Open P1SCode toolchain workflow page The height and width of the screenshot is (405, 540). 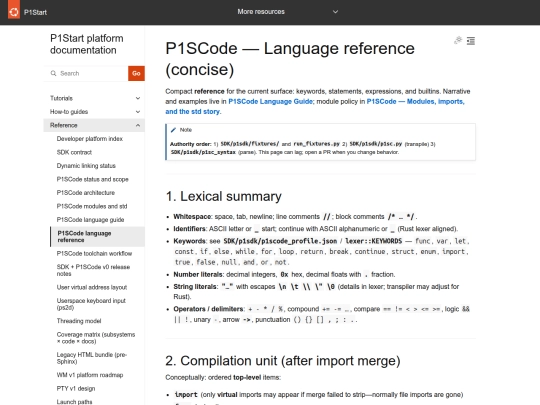pyautogui.click(x=94, y=253)
